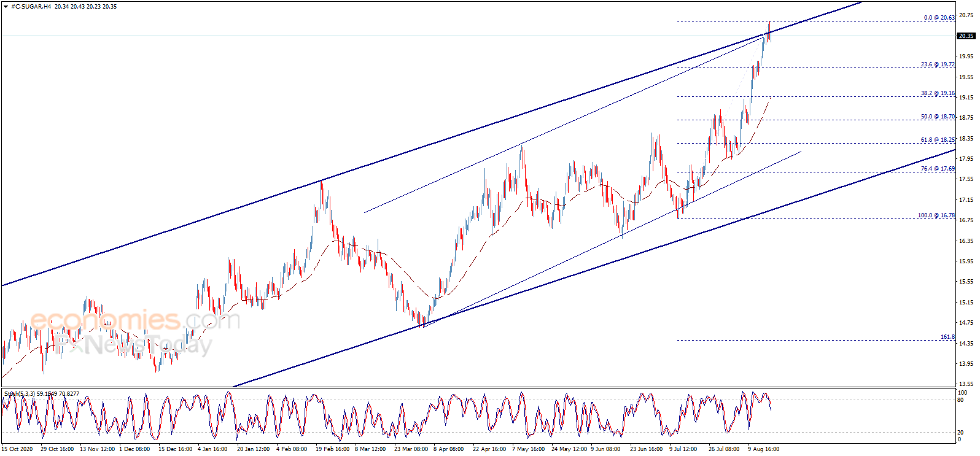This screenshot has width=980, height=456.
Task: Open the chart menu triangle beside #C-SUGAR
Action: (6, 7)
